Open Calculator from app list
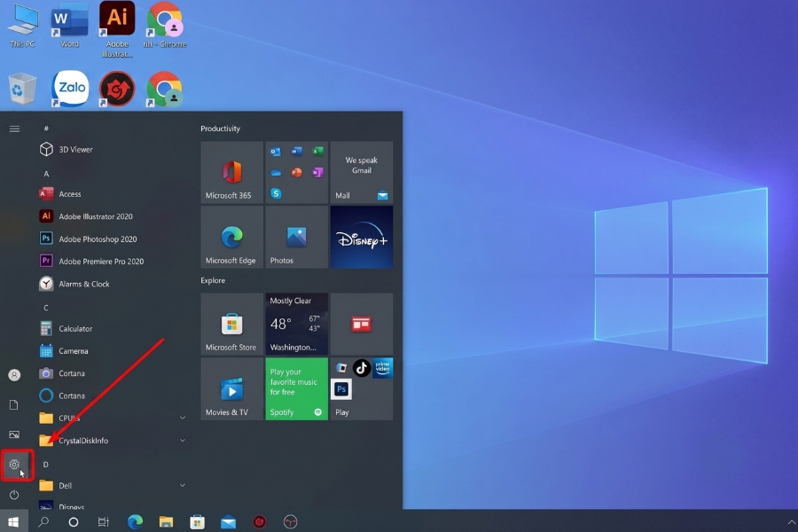 [x=112, y=328]
